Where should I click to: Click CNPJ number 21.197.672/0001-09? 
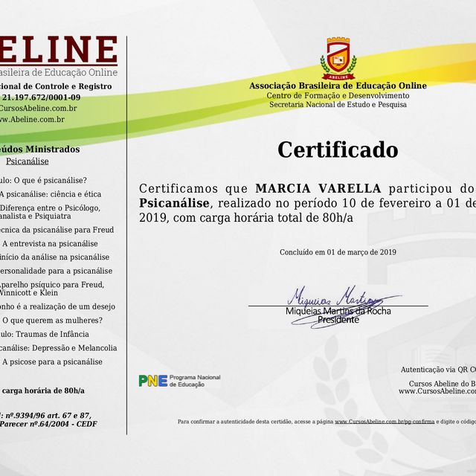point(42,97)
